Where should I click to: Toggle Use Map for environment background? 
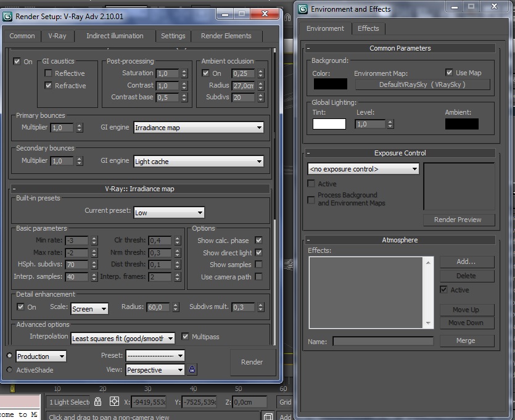click(449, 72)
